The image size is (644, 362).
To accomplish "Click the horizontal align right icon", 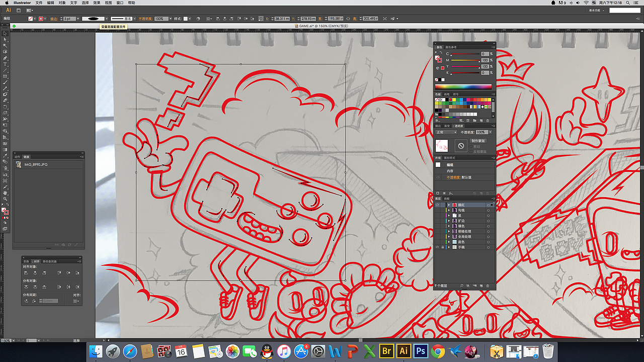I will click(x=44, y=273).
